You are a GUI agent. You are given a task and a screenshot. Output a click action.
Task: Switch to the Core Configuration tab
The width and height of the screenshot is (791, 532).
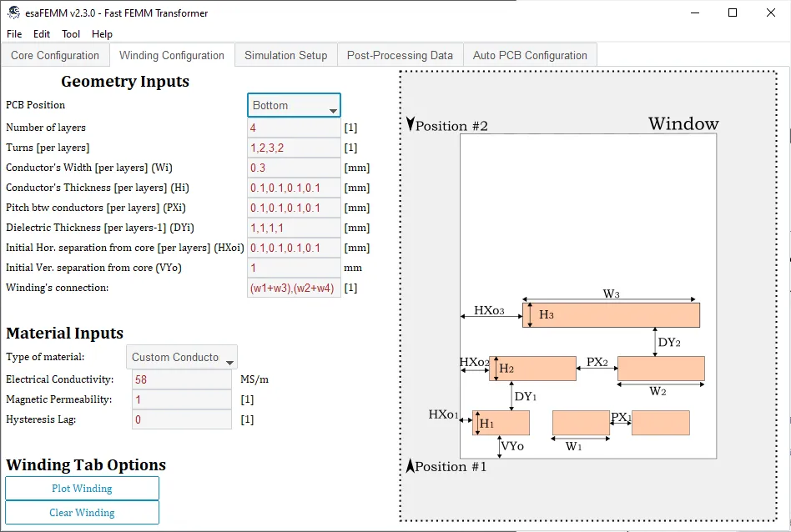tap(55, 56)
